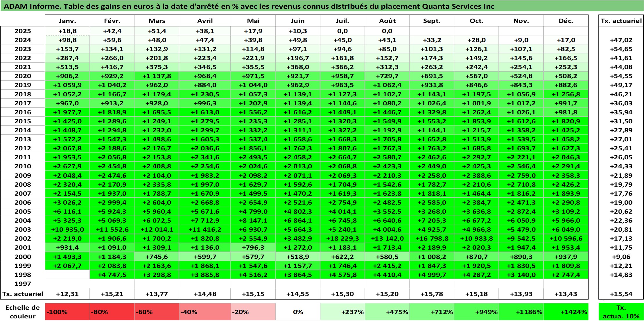Click bottom row value +15,78
The width and height of the screenshot is (644, 321).
[x=432, y=294]
